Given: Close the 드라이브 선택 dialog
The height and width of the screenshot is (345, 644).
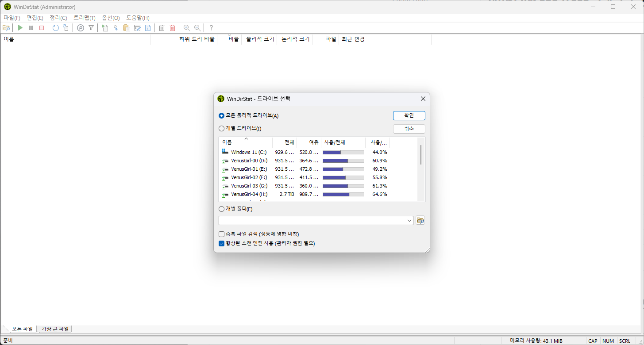Looking at the screenshot, I should coord(423,99).
